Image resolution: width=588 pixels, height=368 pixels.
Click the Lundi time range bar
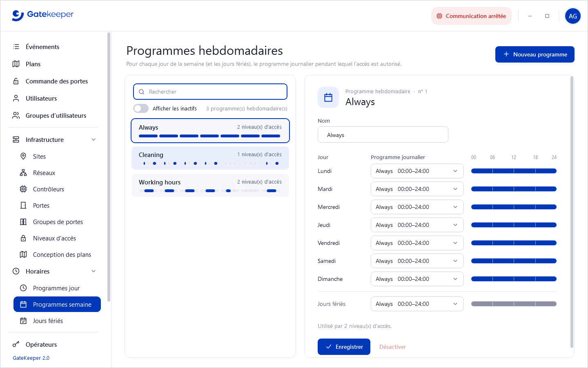(x=514, y=171)
